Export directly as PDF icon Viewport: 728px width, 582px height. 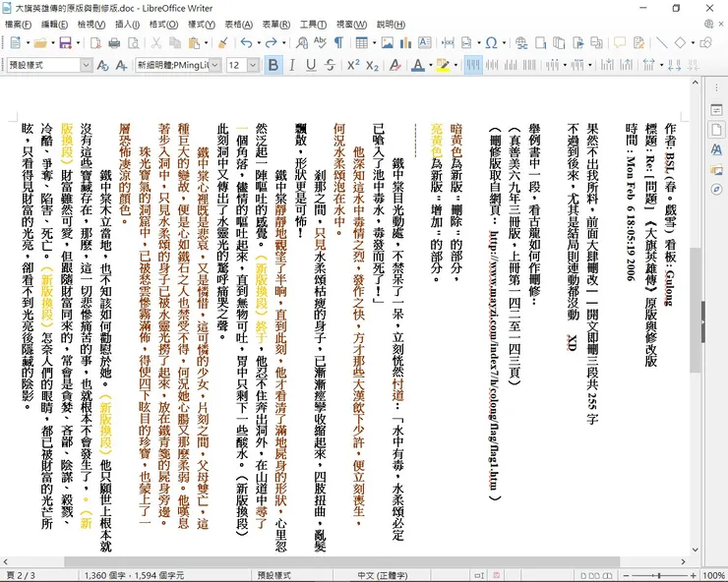tap(95, 43)
